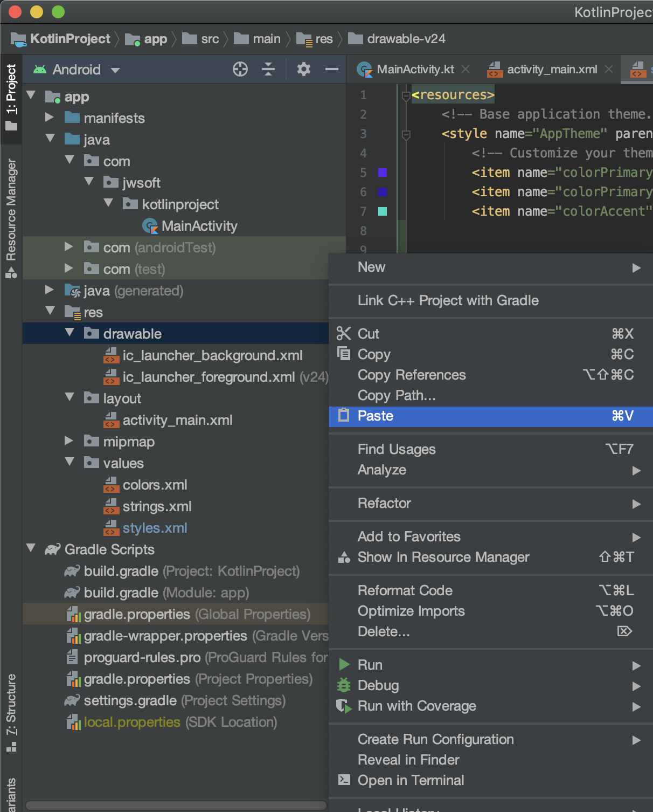Click the scissors icon next to Cut

click(344, 333)
